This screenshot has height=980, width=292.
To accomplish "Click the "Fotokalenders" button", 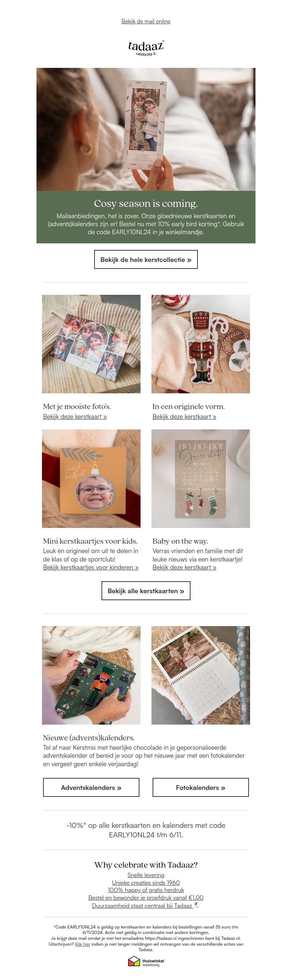I will tap(201, 787).
